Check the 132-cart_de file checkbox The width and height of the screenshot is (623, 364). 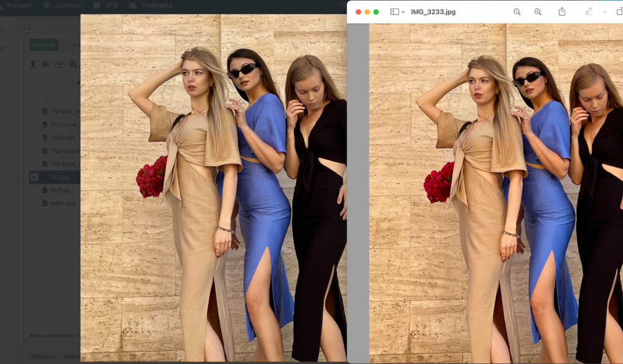[x=34, y=111]
